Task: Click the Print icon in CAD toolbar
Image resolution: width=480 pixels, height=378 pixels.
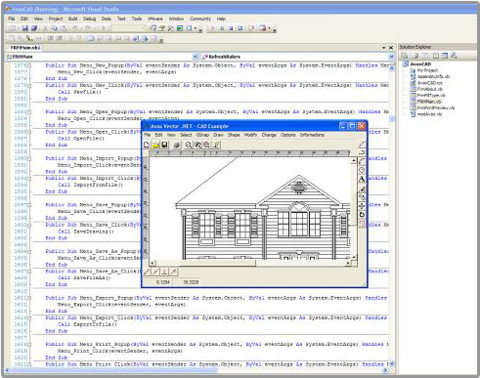Action: pos(177,145)
